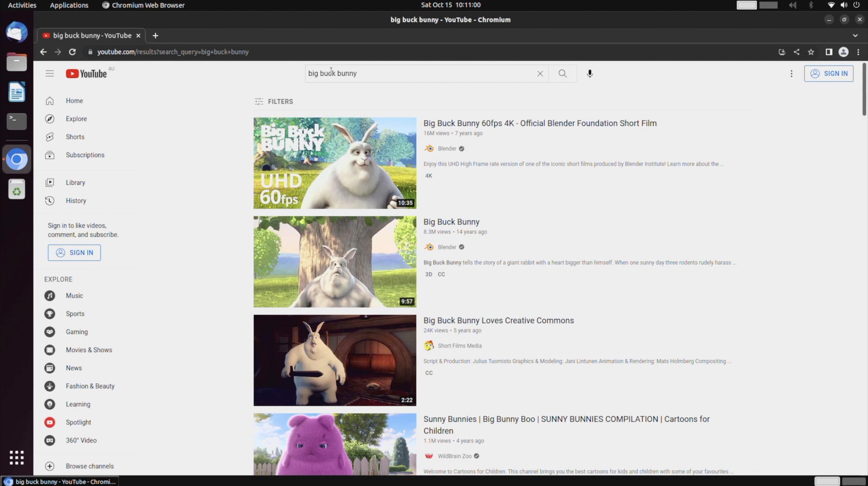Image resolution: width=868 pixels, height=486 pixels.
Task: Go to Shorts in sidebar
Action: 75,137
